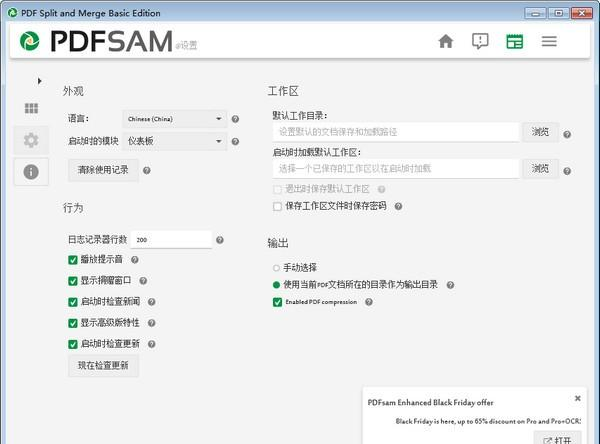Viewport: 600px width, 444px height.
Task: Show help for save workspace on exit
Action: point(382,189)
